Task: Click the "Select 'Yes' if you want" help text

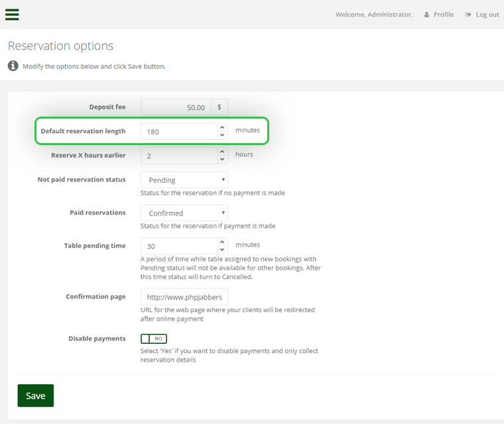Action: coord(229,355)
